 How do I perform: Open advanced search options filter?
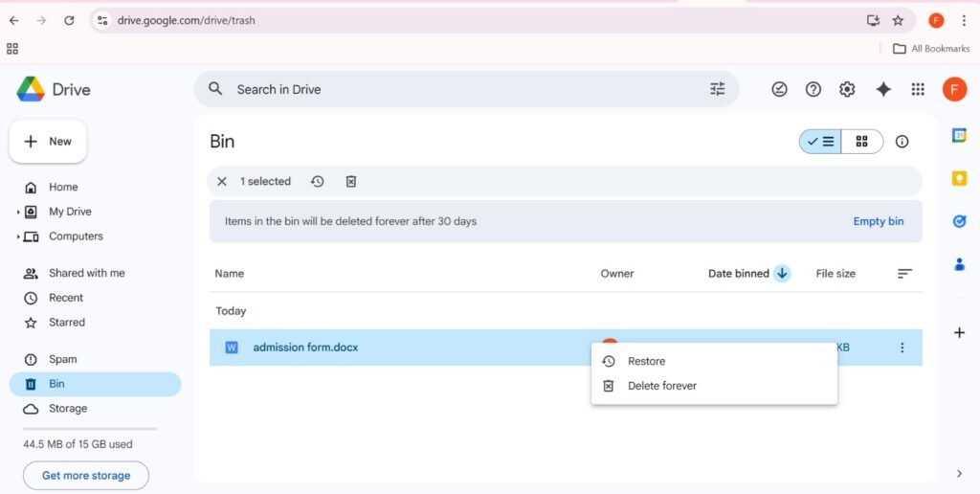pyautogui.click(x=718, y=89)
